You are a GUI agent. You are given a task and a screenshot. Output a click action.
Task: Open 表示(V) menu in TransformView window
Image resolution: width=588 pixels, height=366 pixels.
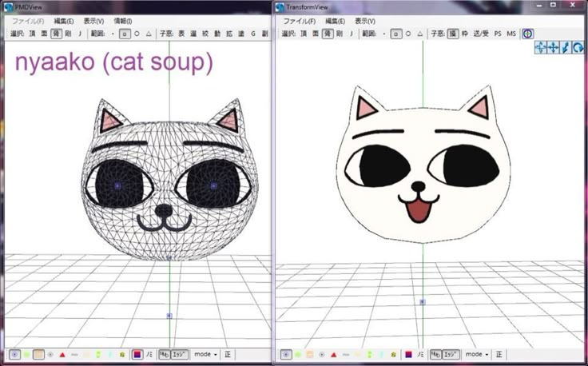click(365, 21)
